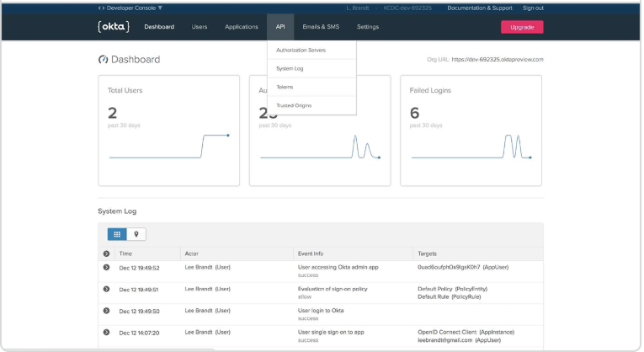This screenshot has width=644, height=352.
Task: Open the Settings nav item
Action: pyautogui.click(x=368, y=27)
